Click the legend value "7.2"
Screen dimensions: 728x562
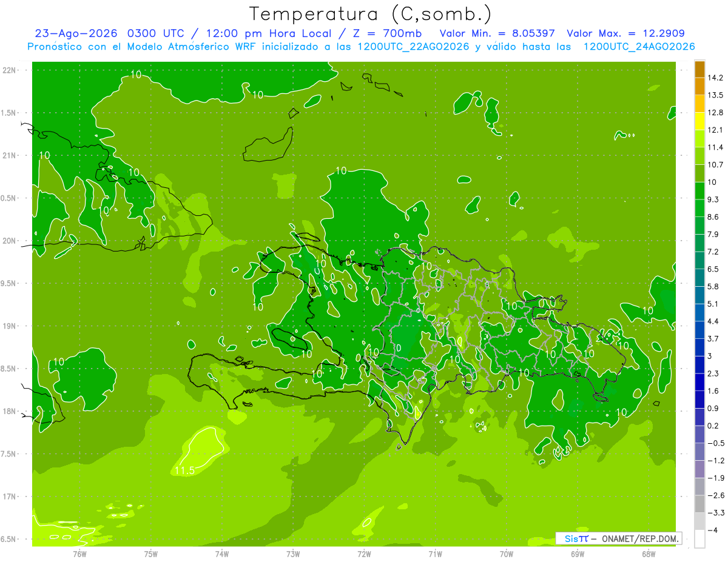pos(713,252)
